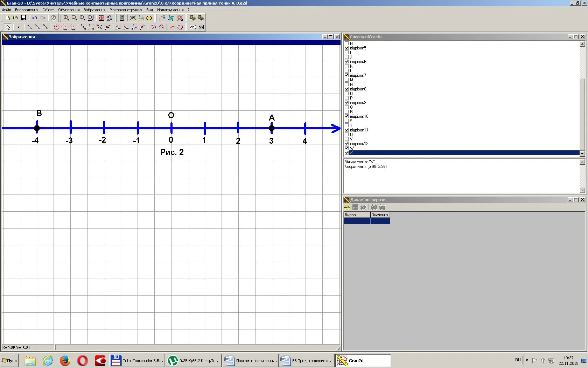Undo the last action
The width and height of the screenshot is (588, 368).
(34, 18)
